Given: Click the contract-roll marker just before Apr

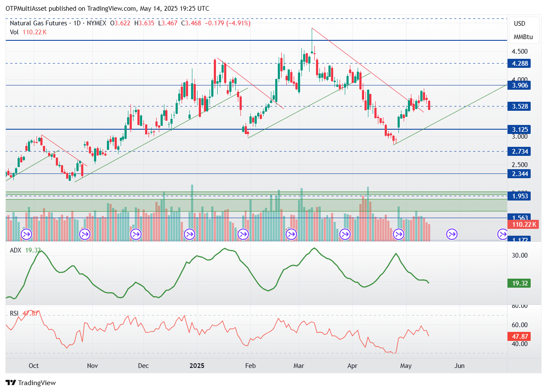Looking at the screenshot, I should [x=345, y=234].
